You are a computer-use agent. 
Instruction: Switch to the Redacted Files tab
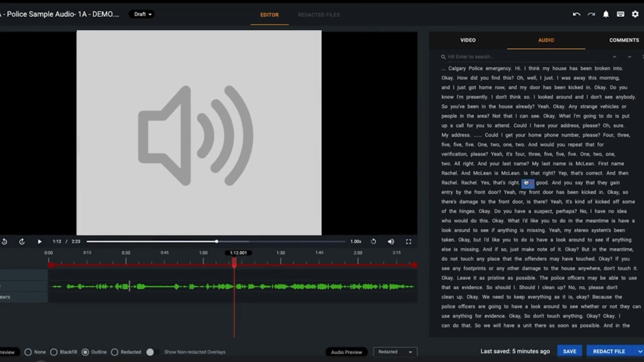pyautogui.click(x=319, y=15)
